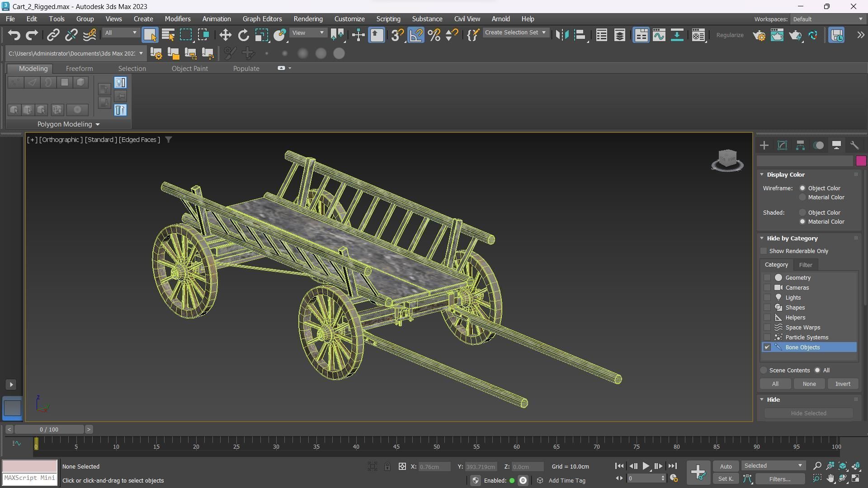
Task: Open the Selected key filter dropdown
Action: click(773, 466)
